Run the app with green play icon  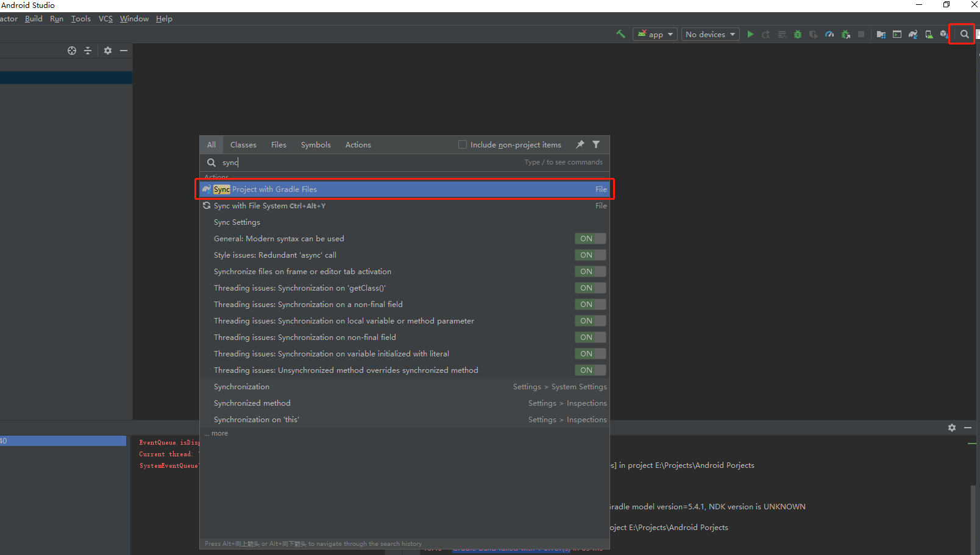pos(750,34)
